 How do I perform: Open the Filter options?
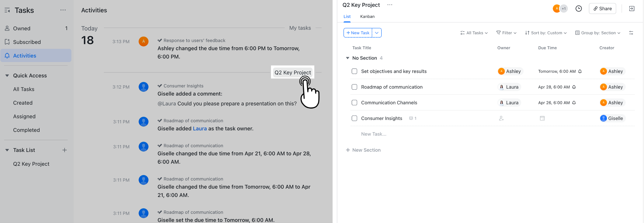(x=507, y=33)
